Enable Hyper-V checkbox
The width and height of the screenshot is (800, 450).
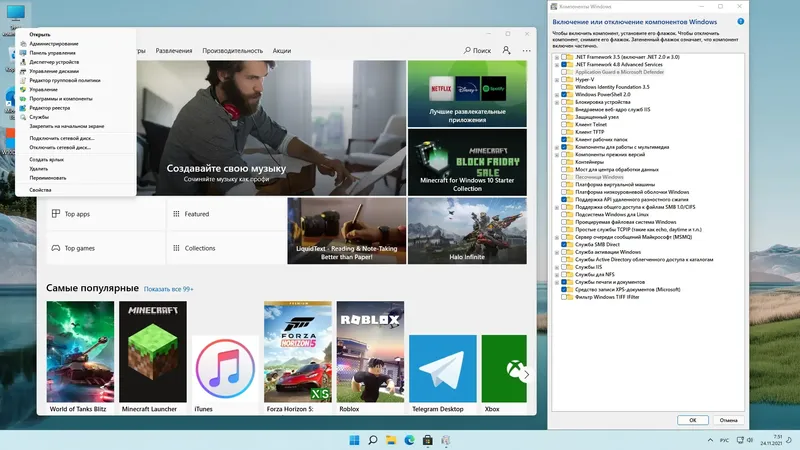click(x=564, y=80)
